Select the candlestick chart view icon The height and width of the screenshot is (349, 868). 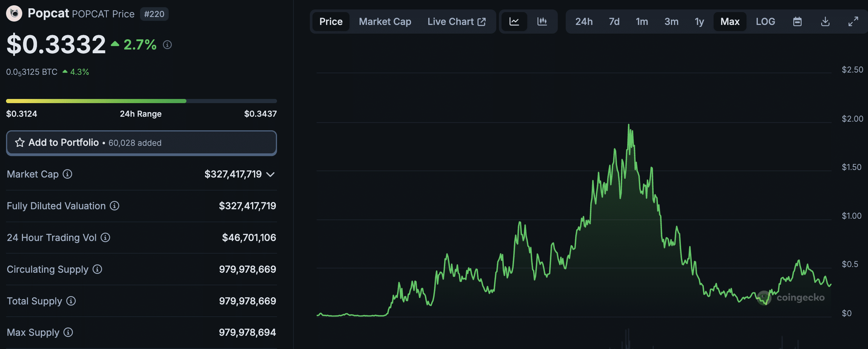(542, 22)
